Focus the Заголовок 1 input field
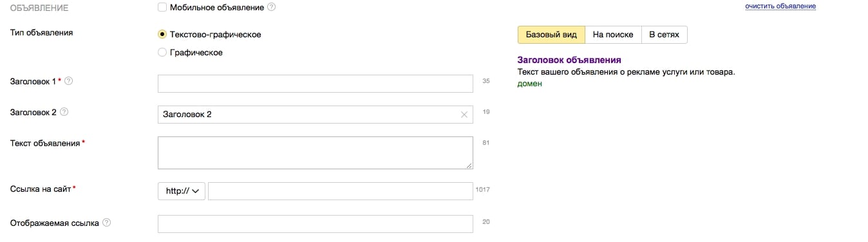 (x=316, y=84)
